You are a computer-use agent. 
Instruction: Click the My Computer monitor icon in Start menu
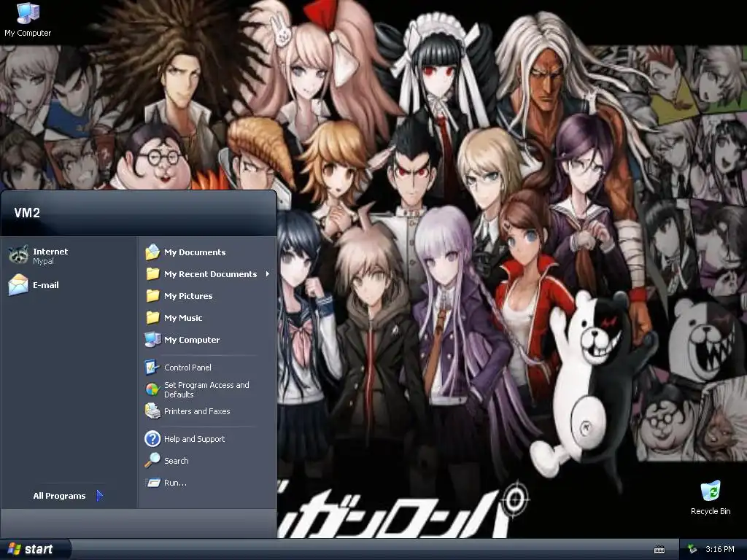(x=152, y=340)
